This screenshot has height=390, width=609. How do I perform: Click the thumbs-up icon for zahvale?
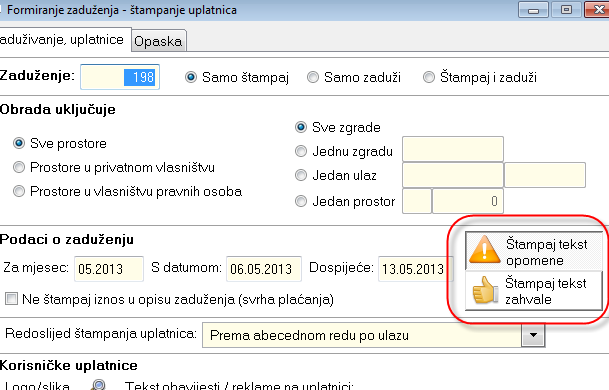click(x=485, y=290)
